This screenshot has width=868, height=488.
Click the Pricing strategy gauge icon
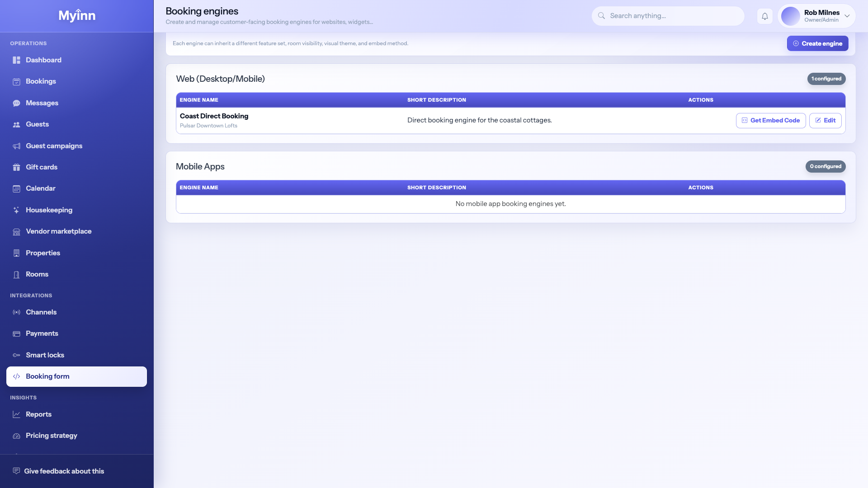pos(16,436)
